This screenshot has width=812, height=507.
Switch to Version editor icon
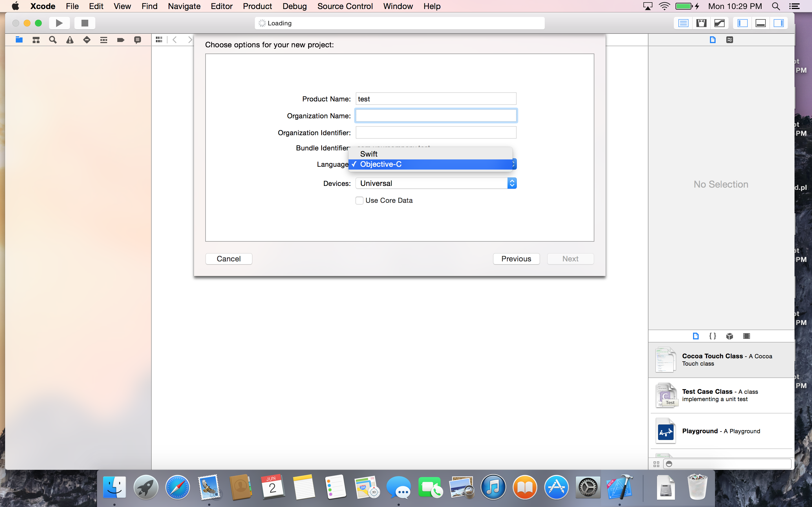(720, 23)
